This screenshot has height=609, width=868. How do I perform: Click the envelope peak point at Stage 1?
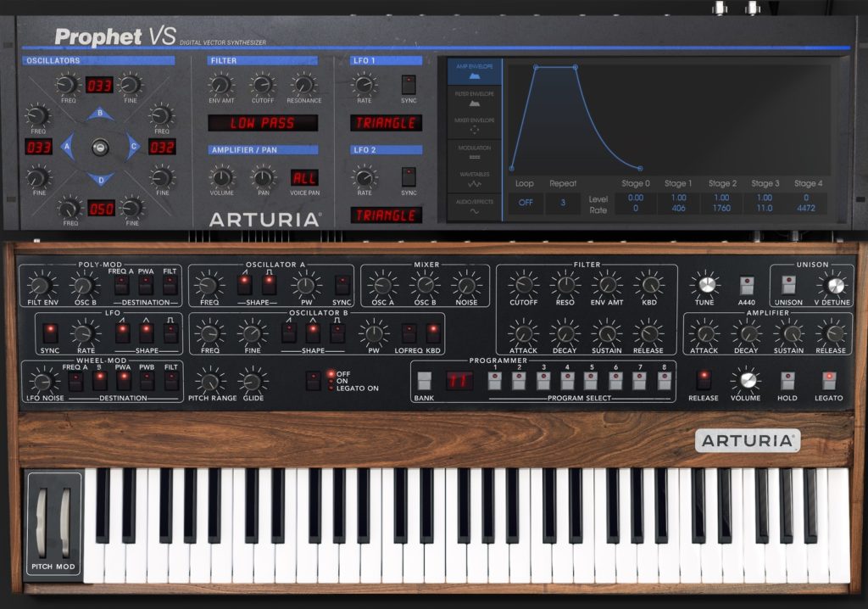pyautogui.click(x=536, y=67)
